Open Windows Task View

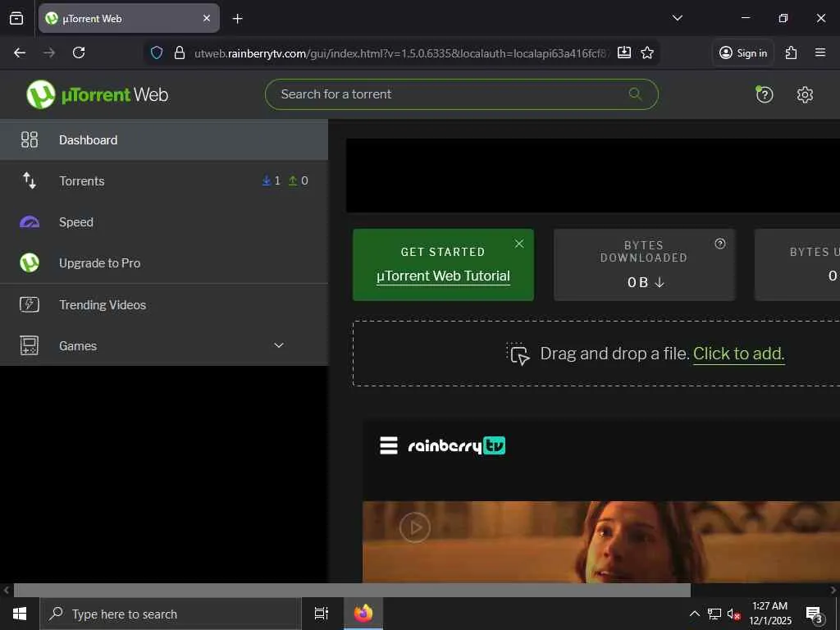point(322,614)
